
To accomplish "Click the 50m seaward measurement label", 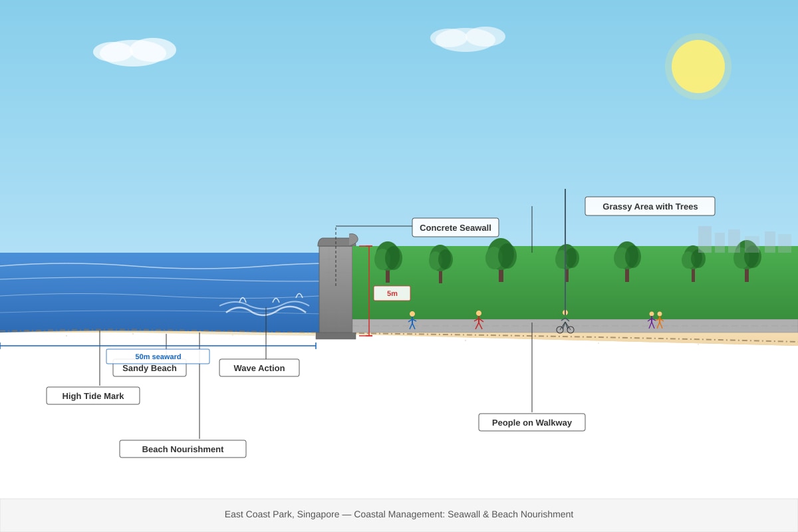I will coord(158,356).
